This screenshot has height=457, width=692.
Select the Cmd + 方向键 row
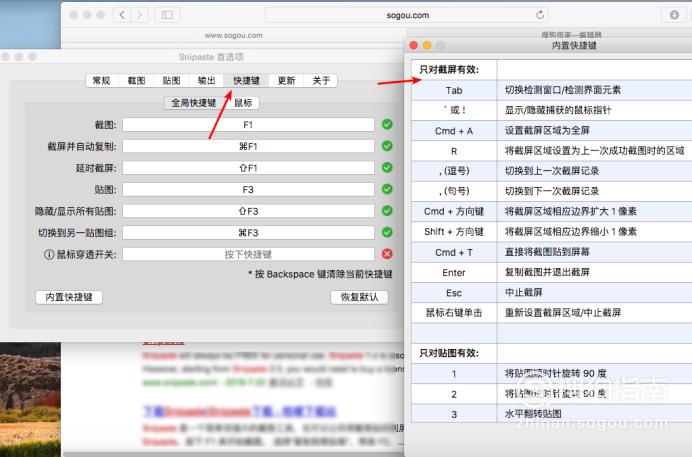pos(551,211)
